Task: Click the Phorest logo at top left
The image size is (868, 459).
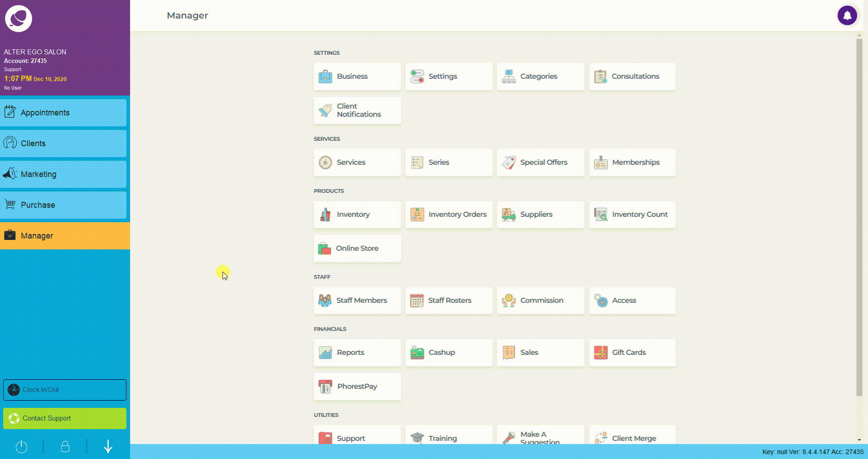Action: click(19, 19)
